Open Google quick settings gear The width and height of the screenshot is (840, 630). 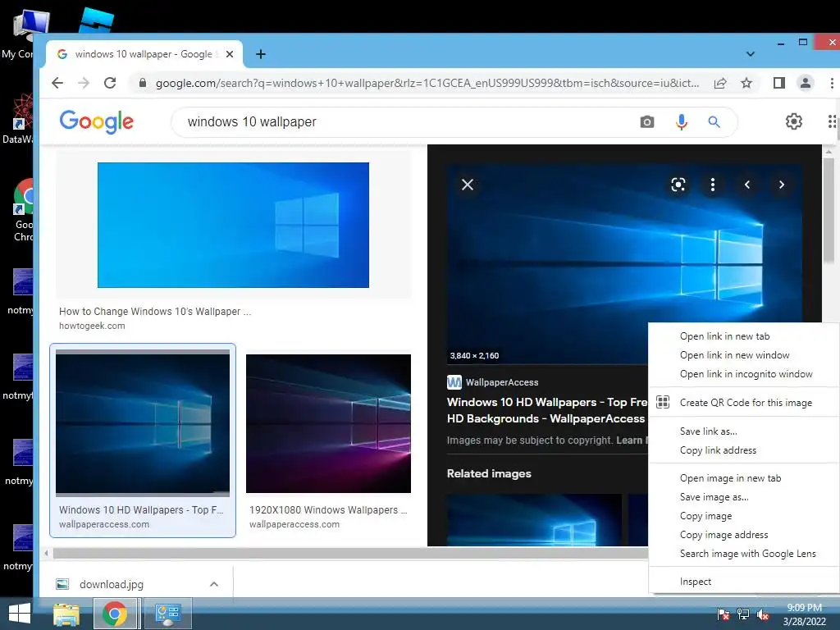point(793,121)
